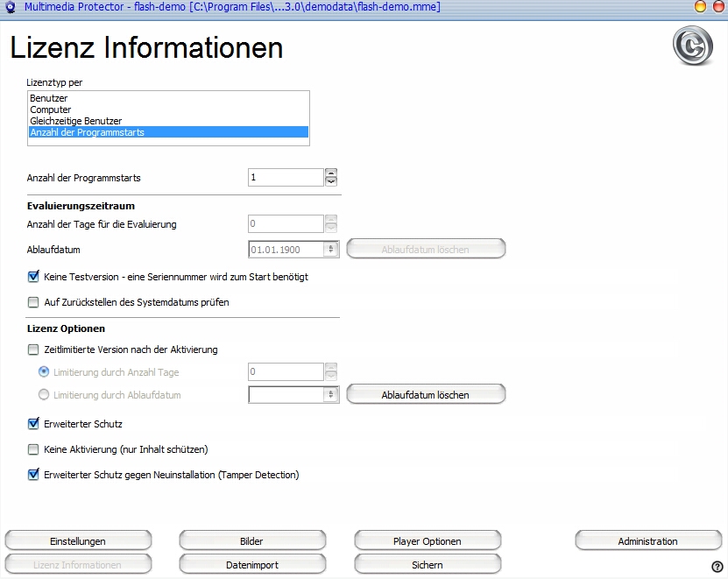The height and width of the screenshot is (579, 728).
Task: Click the copyright logo icon at top right
Action: pyautogui.click(x=692, y=46)
